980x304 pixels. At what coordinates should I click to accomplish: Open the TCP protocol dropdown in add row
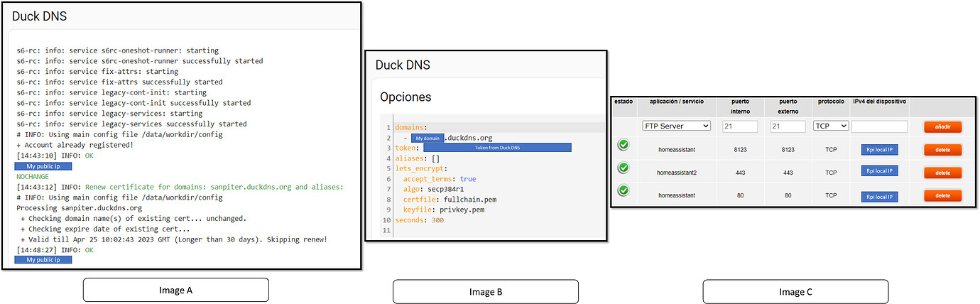coord(831,126)
